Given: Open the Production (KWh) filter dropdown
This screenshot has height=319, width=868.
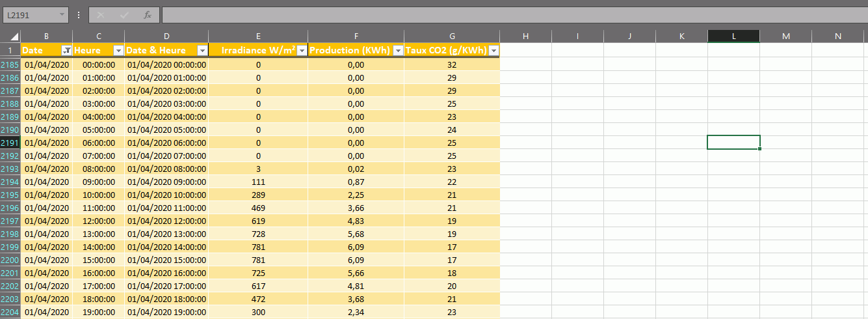Looking at the screenshot, I should tap(397, 51).
